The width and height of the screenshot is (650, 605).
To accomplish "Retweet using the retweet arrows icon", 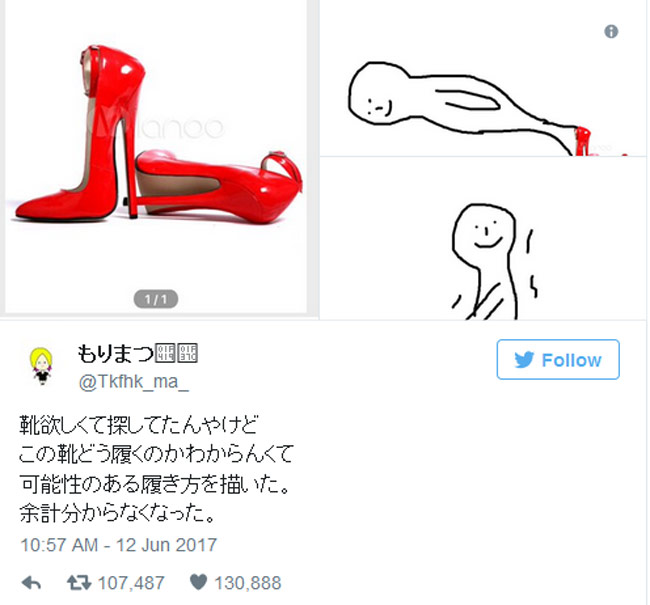I will coord(79,582).
